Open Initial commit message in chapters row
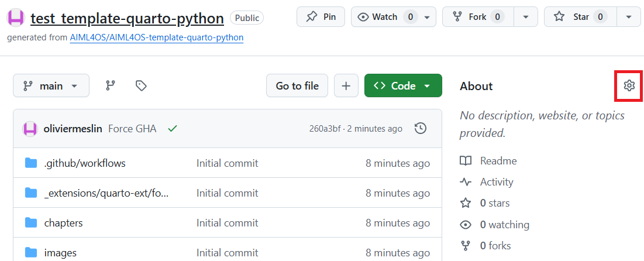644x261 pixels. tap(227, 223)
